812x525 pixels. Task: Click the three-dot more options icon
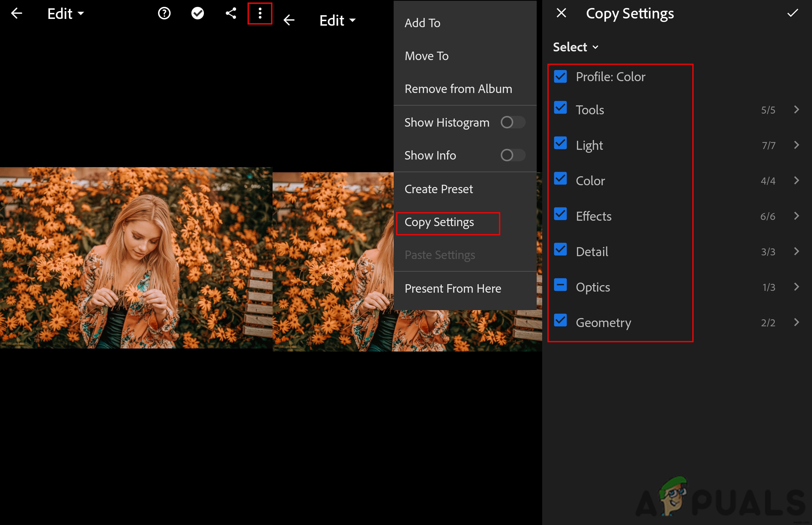(259, 14)
